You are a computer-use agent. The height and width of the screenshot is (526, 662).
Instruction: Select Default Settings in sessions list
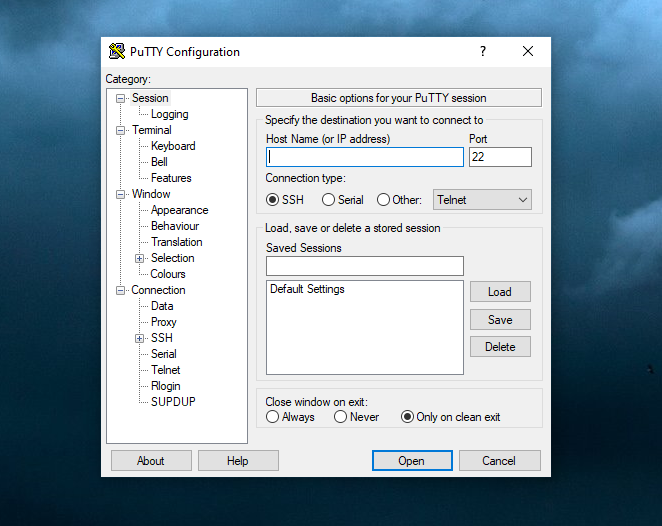(307, 289)
